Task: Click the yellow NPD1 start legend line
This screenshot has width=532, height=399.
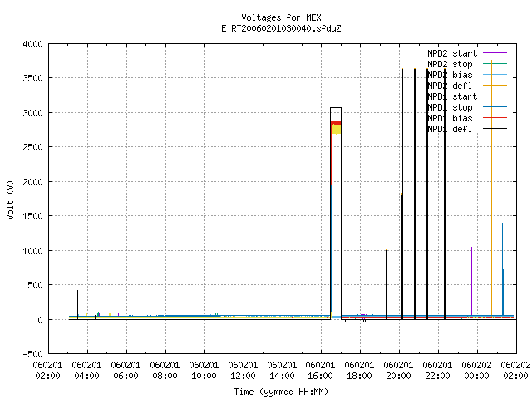Action: [x=495, y=96]
